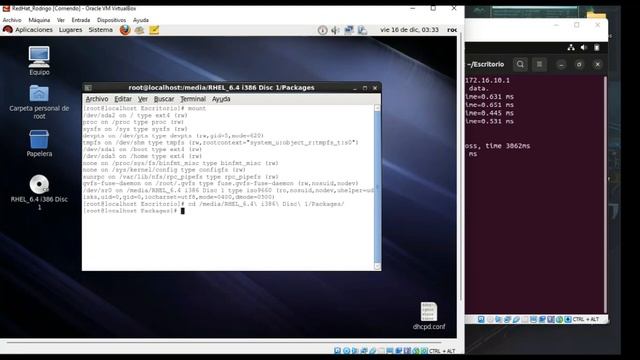Select Carpeta personal de root desktop icon
The width and height of the screenshot is (640, 360).
click(39, 102)
